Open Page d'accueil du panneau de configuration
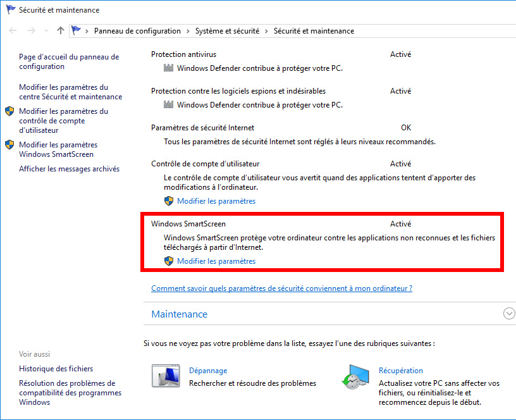The height and width of the screenshot is (420, 516). click(x=69, y=61)
